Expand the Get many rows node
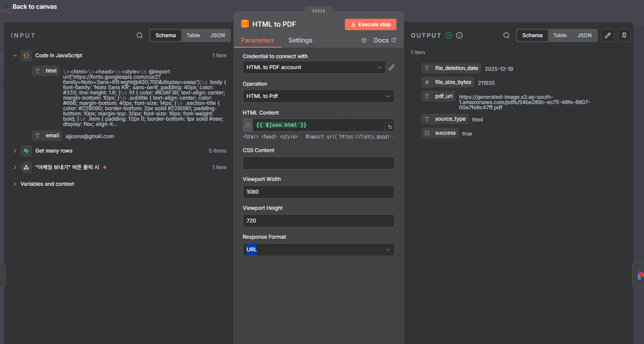The image size is (644, 344). click(15, 151)
